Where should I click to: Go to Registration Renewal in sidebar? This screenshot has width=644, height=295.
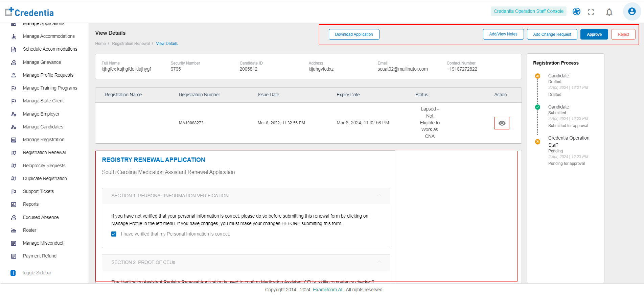tap(44, 153)
